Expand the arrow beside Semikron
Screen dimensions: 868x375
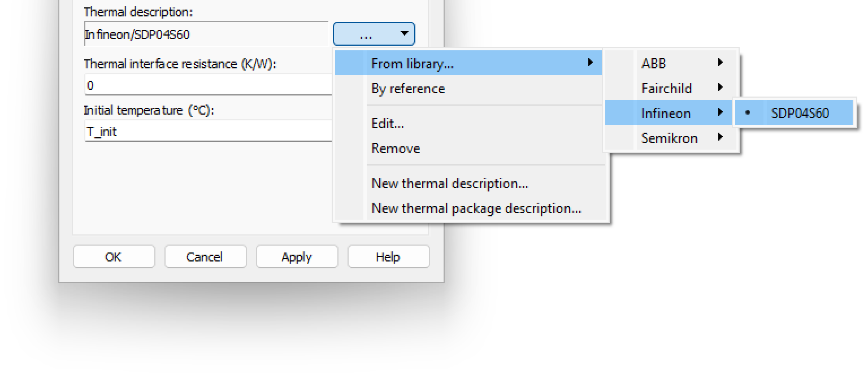721,138
